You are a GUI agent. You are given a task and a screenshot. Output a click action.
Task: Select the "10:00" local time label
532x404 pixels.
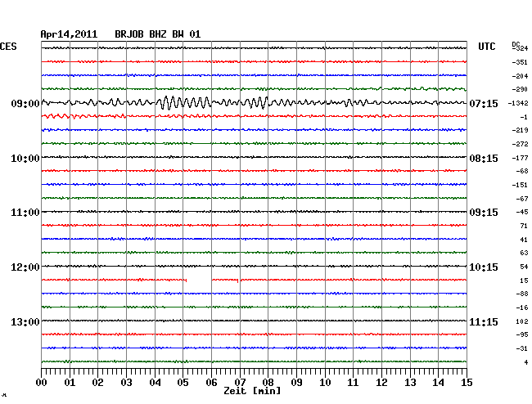25,159
